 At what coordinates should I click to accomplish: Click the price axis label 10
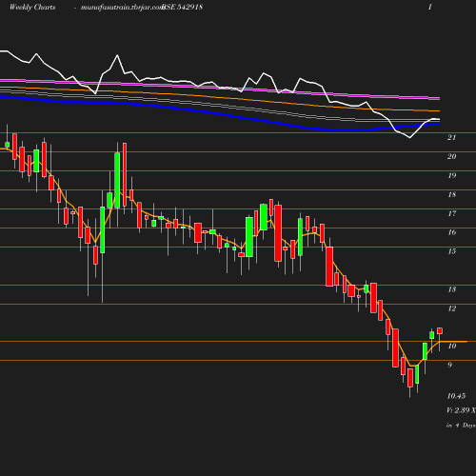[x=452, y=346]
